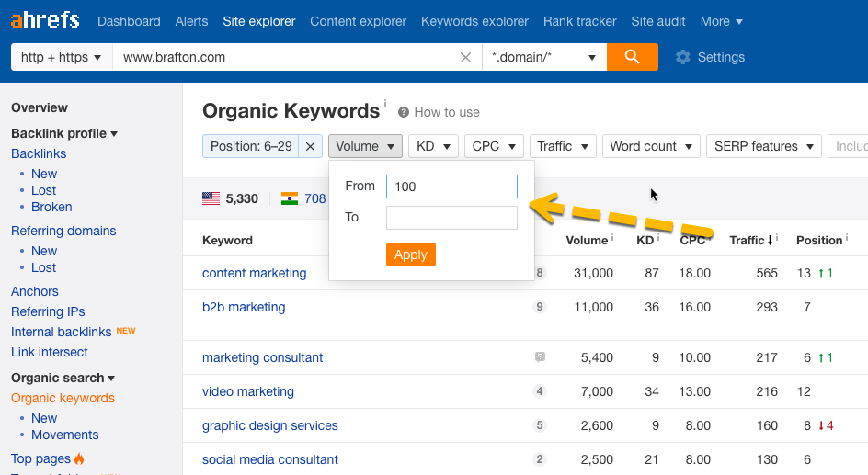
Task: Clear the URL field with the X icon
Action: pos(466,57)
